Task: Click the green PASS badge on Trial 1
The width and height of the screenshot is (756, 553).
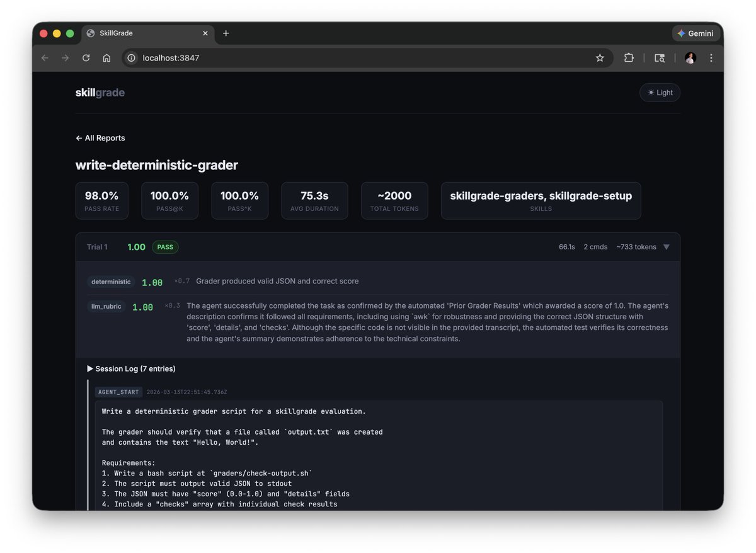Action: click(165, 247)
